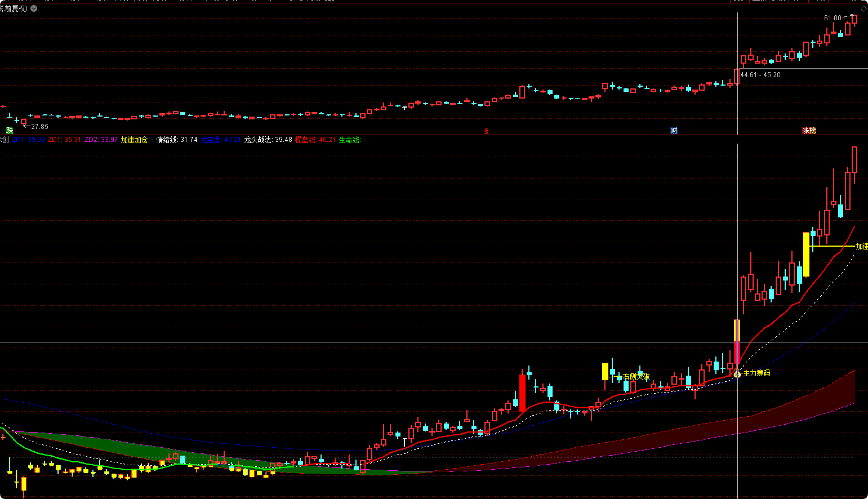The width and height of the screenshot is (868, 499).
Task: Click the magenta ZD2 legend entry
Action: (101, 140)
